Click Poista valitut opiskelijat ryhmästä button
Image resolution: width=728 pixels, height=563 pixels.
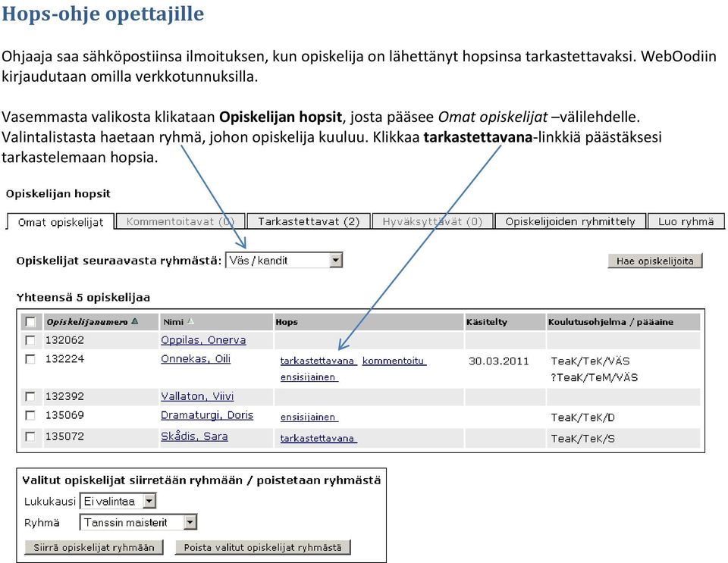click(262, 548)
